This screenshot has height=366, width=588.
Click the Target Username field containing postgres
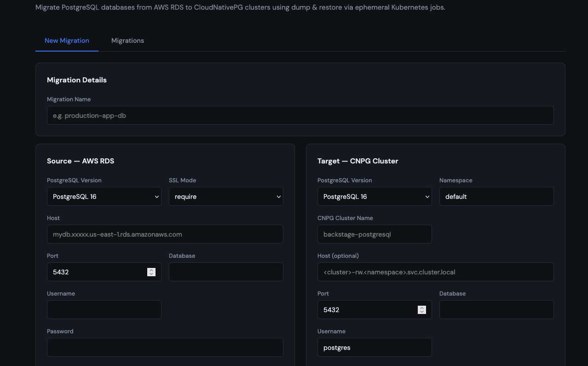[375, 348]
